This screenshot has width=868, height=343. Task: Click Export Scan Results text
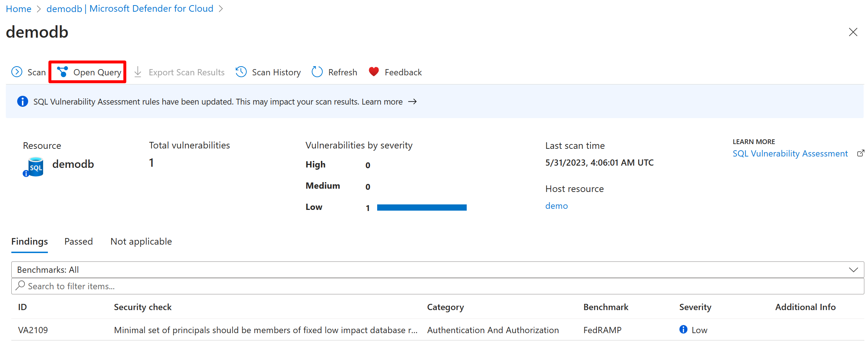186,72
